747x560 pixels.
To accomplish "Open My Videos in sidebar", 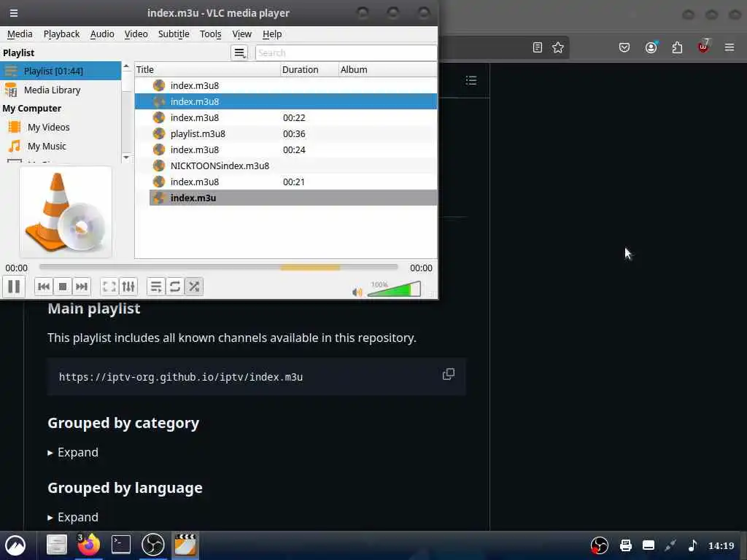I will 61,127.
